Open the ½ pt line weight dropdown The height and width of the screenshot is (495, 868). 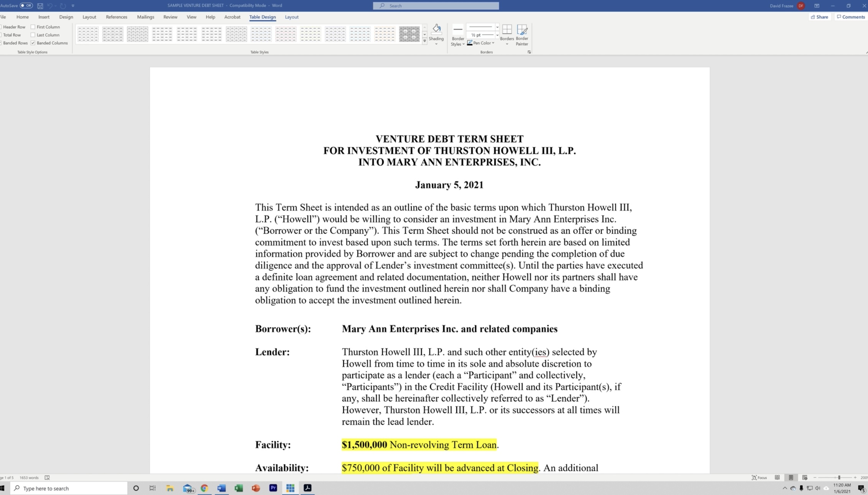(497, 35)
